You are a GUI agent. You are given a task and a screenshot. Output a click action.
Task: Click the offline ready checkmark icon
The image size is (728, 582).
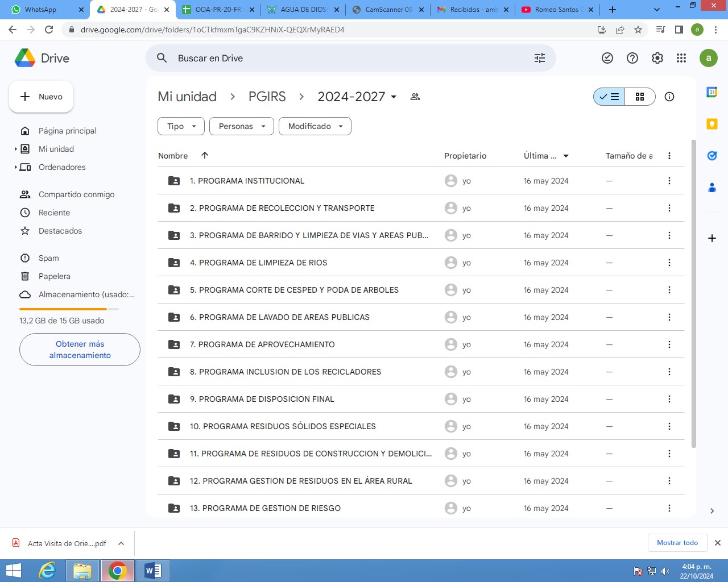tap(607, 58)
